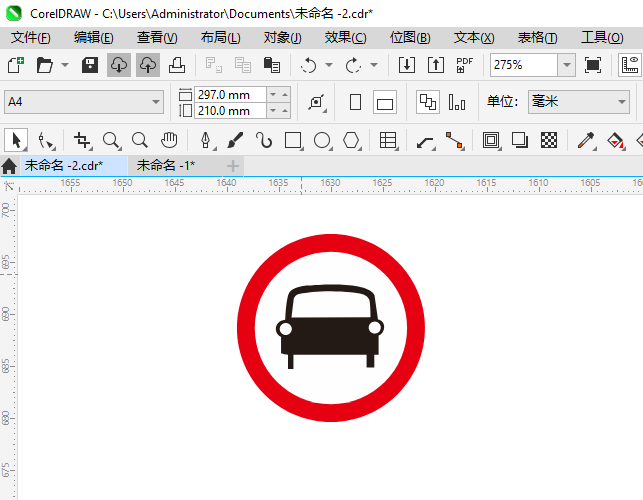The image size is (643, 500).
Task: Select Landscape page orientation
Action: pos(385,102)
